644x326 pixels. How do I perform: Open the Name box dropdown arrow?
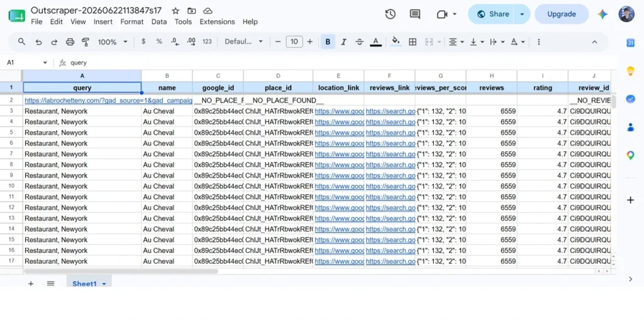click(x=45, y=63)
